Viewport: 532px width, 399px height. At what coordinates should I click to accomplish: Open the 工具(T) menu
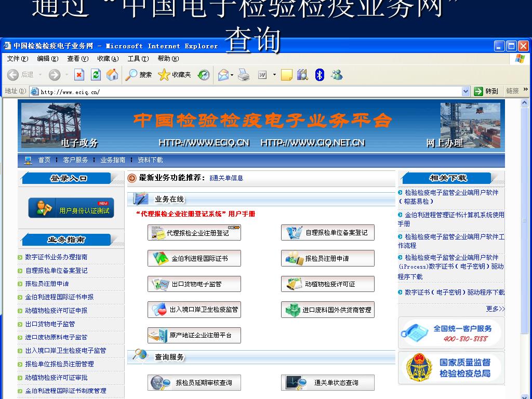click(x=138, y=59)
